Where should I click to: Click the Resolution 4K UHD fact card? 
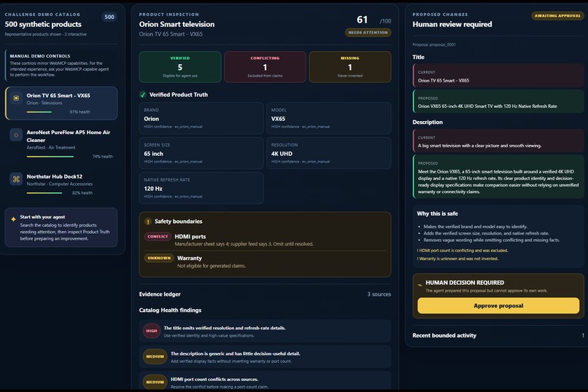(x=329, y=153)
